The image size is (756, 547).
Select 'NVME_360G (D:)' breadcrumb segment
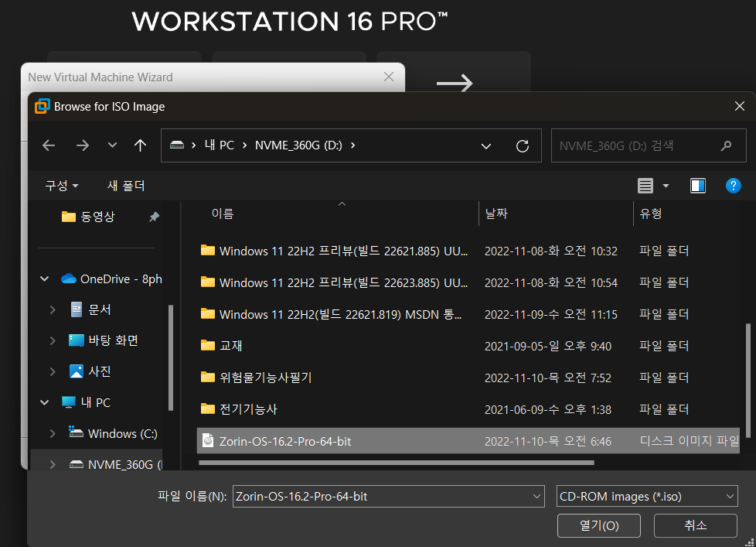298,145
